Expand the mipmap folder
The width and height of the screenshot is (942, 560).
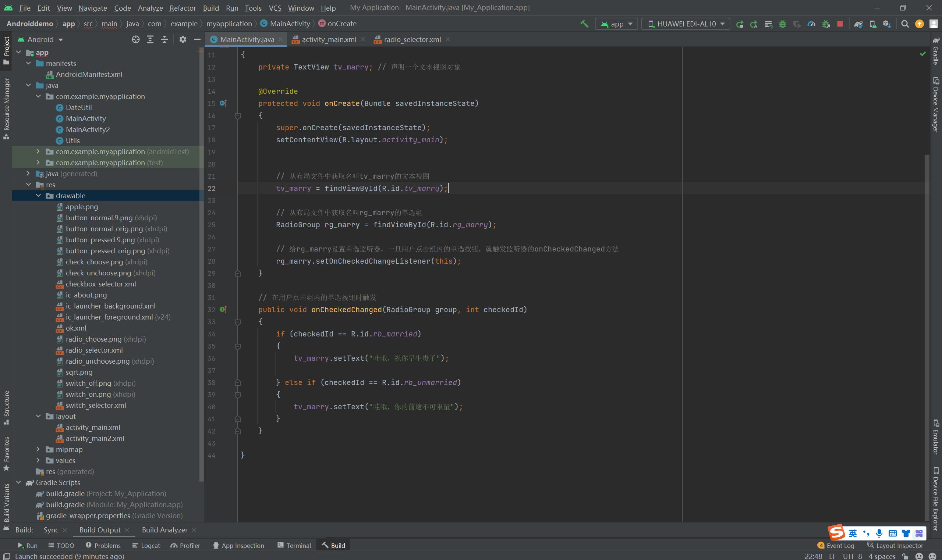click(x=38, y=449)
